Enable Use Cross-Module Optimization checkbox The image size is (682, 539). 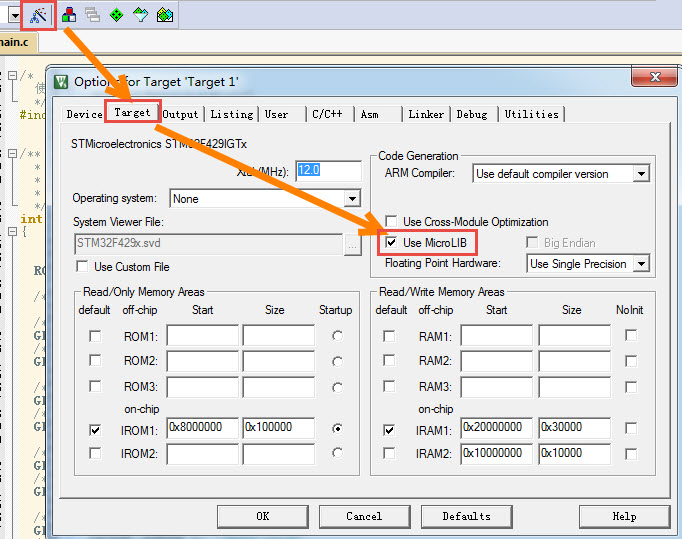point(391,221)
